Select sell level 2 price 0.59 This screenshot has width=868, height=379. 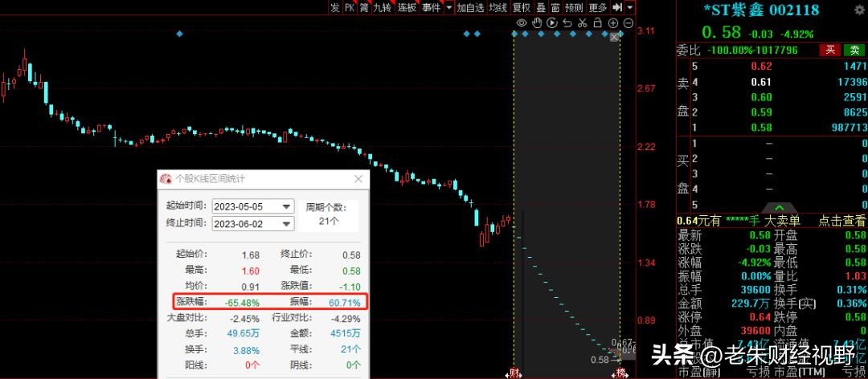click(762, 112)
